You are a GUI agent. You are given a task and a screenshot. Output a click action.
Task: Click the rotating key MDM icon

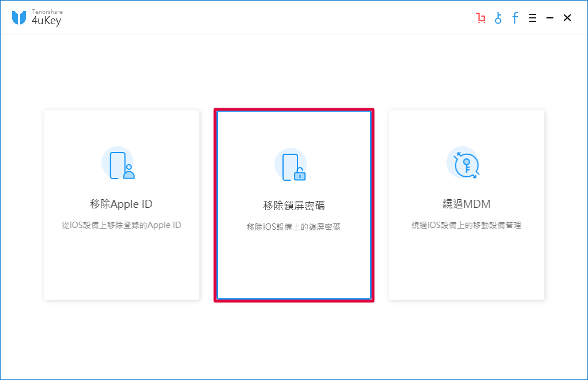(463, 164)
